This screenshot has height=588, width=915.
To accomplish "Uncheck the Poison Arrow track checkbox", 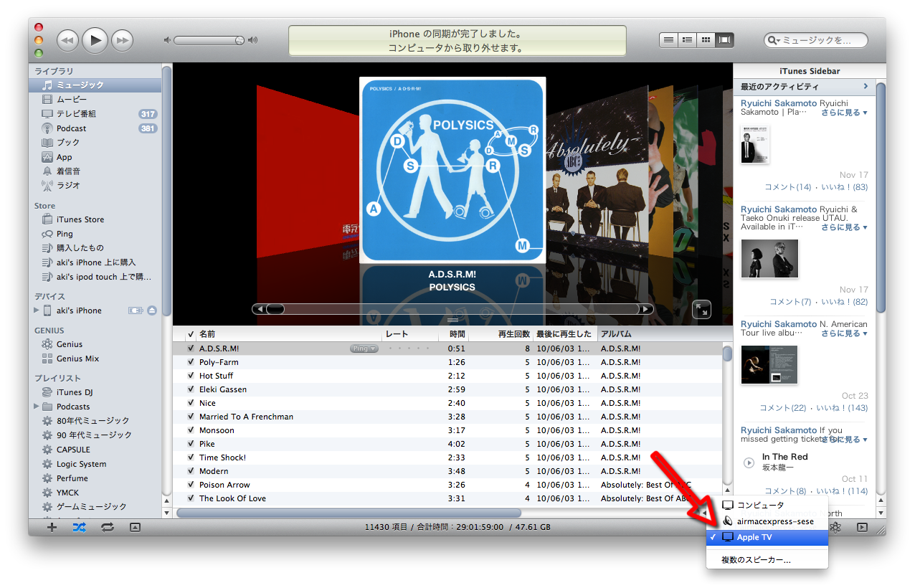I will pyautogui.click(x=191, y=485).
